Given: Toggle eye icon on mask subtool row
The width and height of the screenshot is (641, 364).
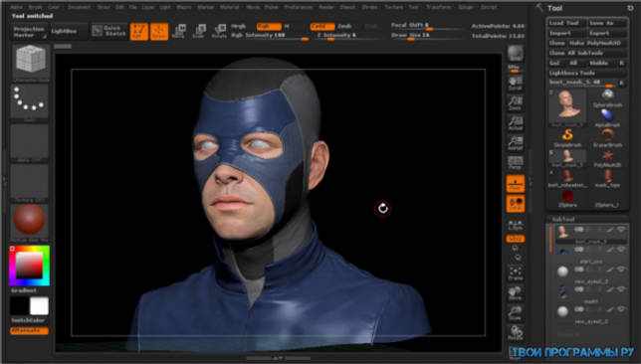Looking at the screenshot, I should click(x=621, y=289).
